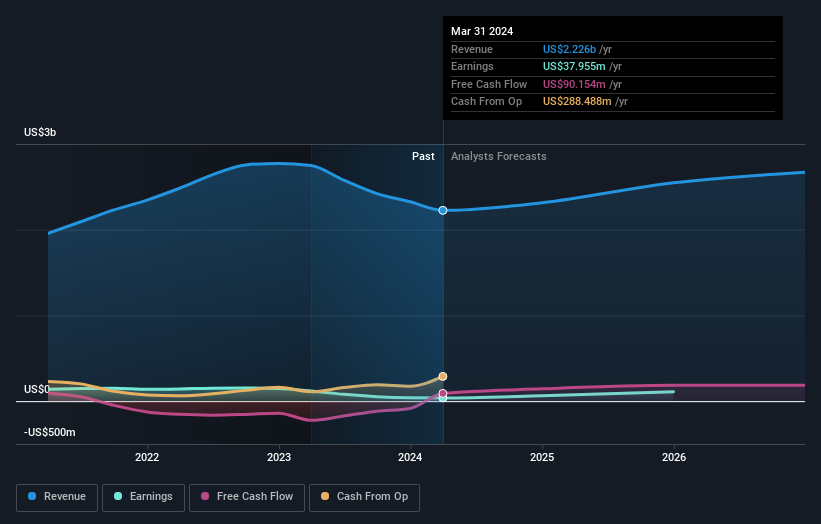Screen dimensions: 821x524
Task: Click the US$37.955m earnings value
Action: pyautogui.click(x=574, y=66)
